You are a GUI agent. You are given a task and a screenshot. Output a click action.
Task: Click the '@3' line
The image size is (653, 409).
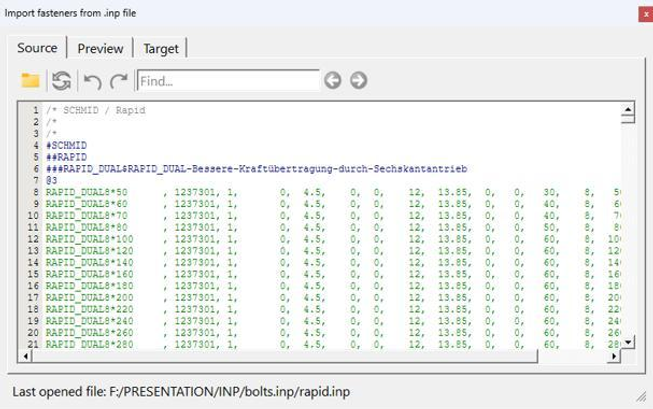(52, 180)
